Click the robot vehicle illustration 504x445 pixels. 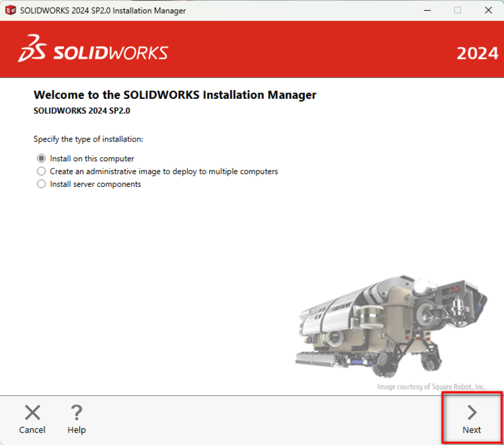391,326
